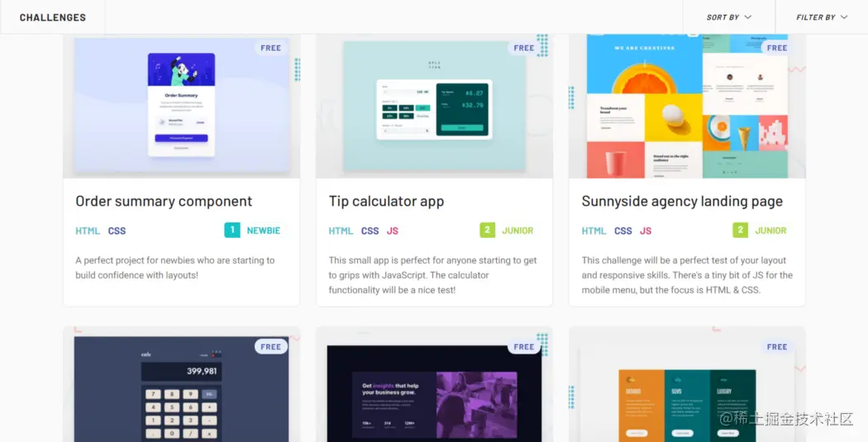
Task: Click description 'A perfect project for newbies'
Action: click(175, 268)
